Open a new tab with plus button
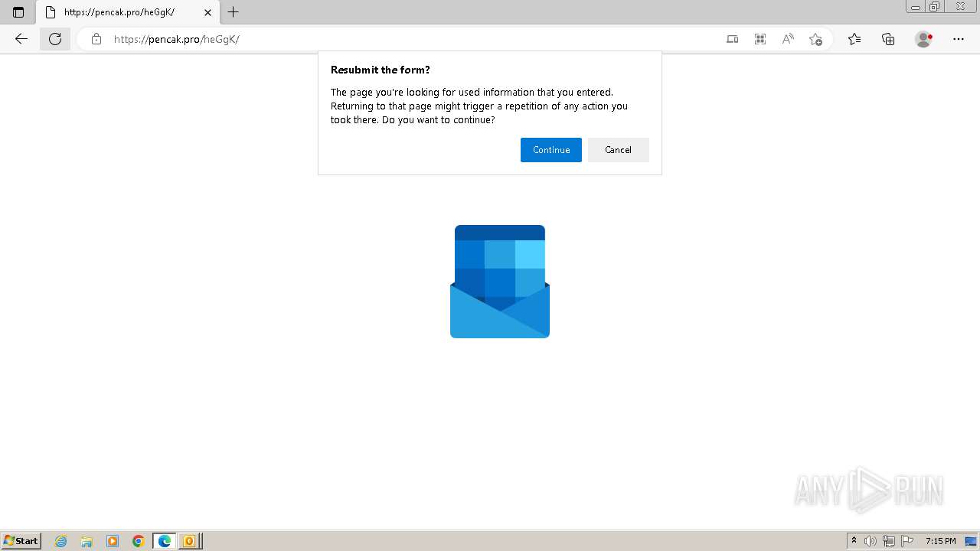980x551 pixels. [x=234, y=12]
